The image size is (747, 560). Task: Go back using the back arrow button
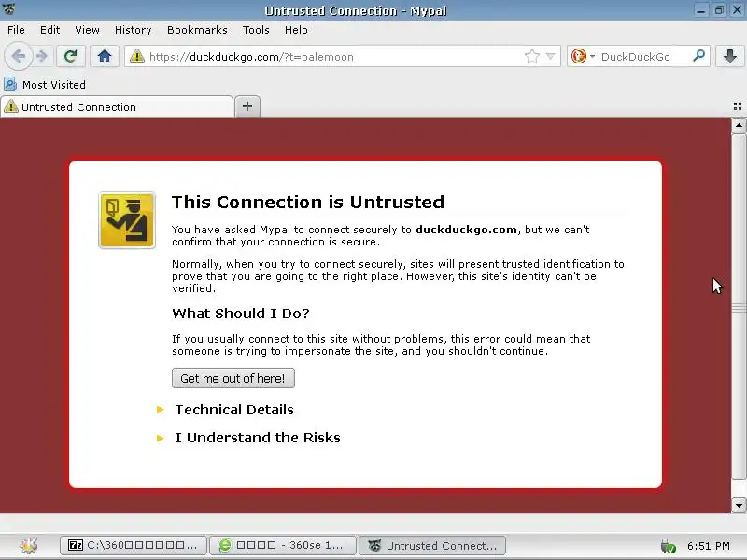pos(19,56)
